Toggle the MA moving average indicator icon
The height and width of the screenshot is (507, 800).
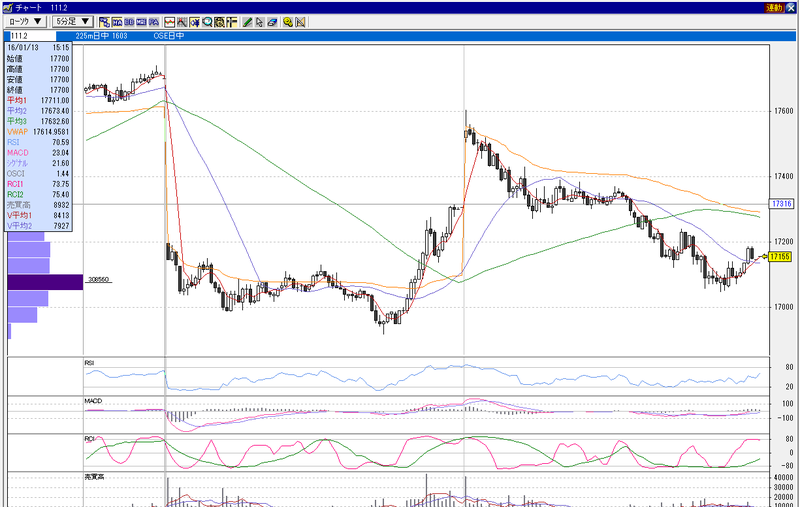(117, 22)
